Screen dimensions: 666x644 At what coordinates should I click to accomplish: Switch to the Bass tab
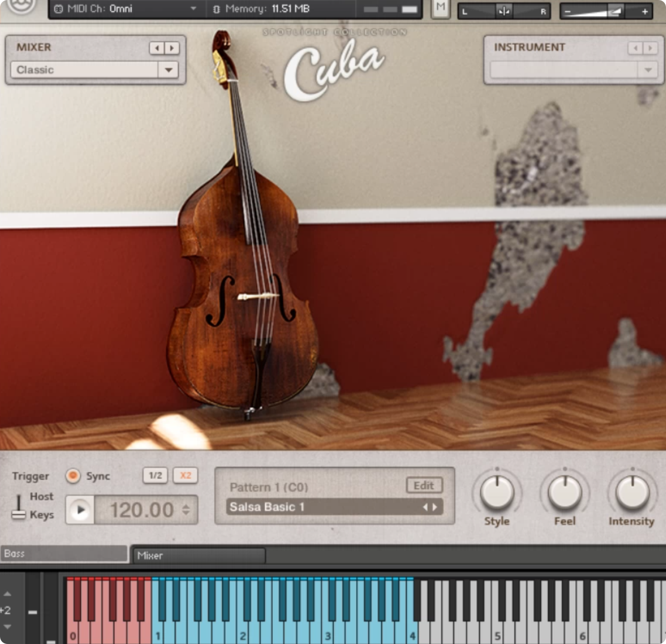[x=63, y=554]
